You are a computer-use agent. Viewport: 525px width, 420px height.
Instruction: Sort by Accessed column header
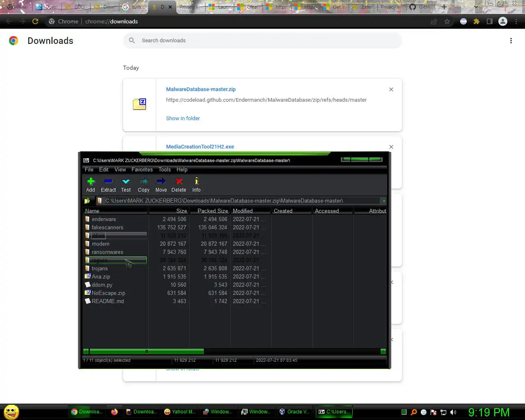click(333, 211)
